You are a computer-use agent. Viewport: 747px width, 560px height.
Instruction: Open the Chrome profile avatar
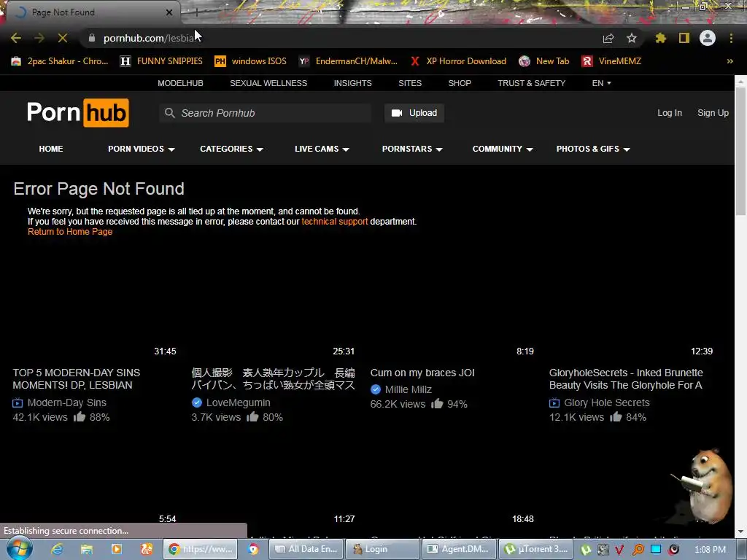708,38
